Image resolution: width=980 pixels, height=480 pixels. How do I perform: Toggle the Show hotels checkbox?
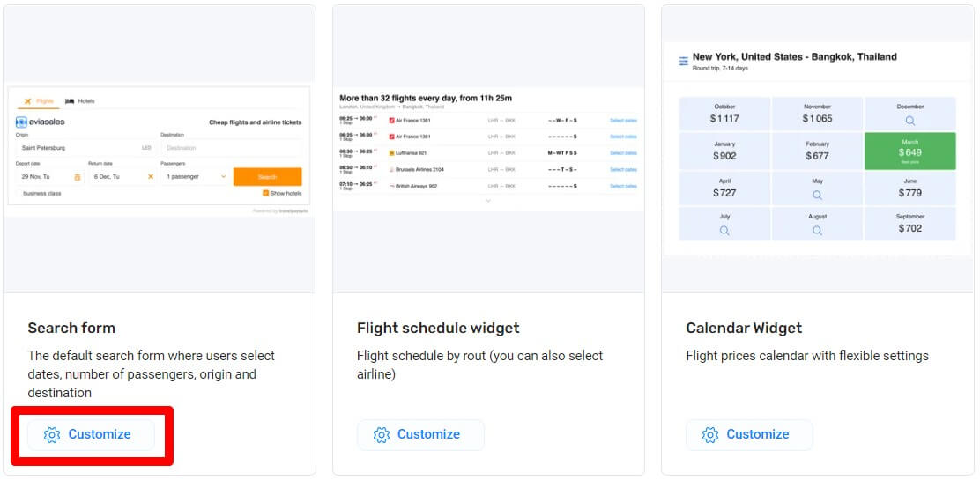[265, 193]
